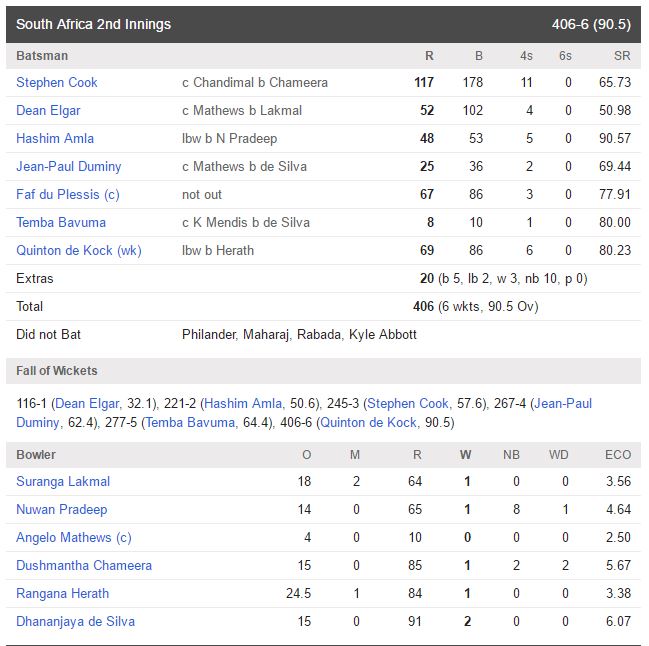649x646 pixels.
Task: Open Quinton de Kock Fall of Wickets link
Action: point(368,423)
